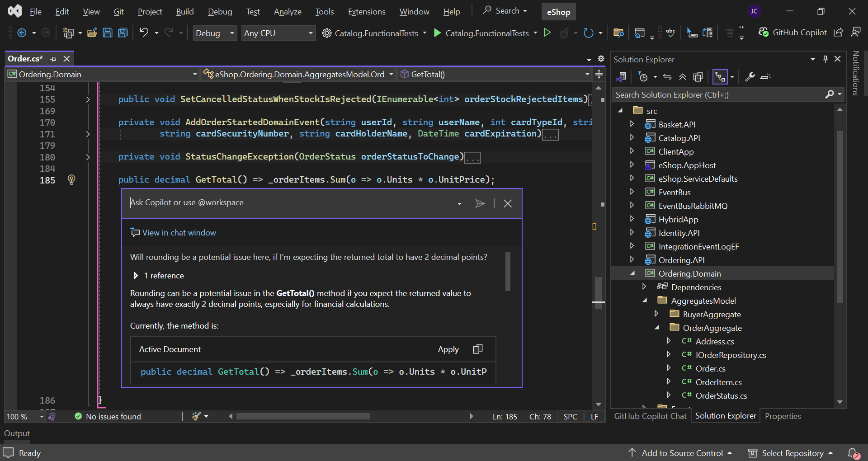Open the conversation in chat window

[x=173, y=232]
